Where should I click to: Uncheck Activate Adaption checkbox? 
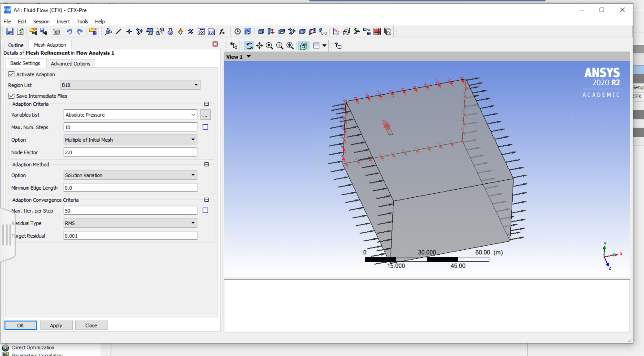tap(11, 74)
